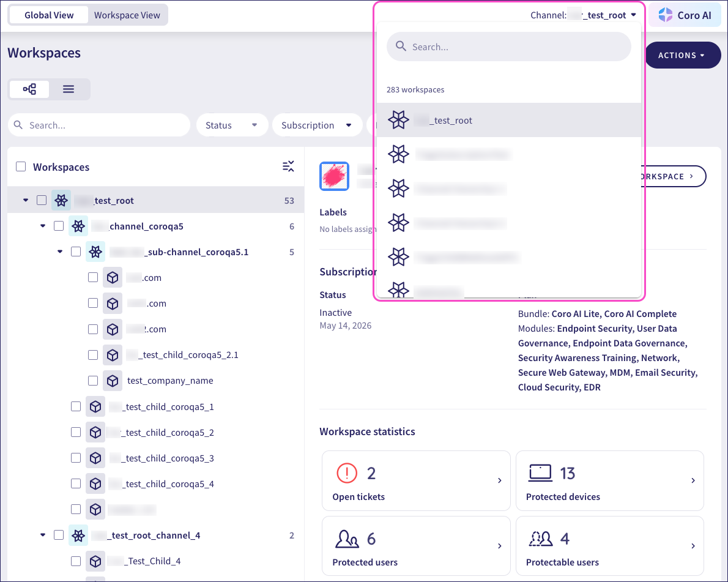The width and height of the screenshot is (728, 582).
Task: Click the _test_child_coroqa5_4 cube icon
Action: (95, 484)
